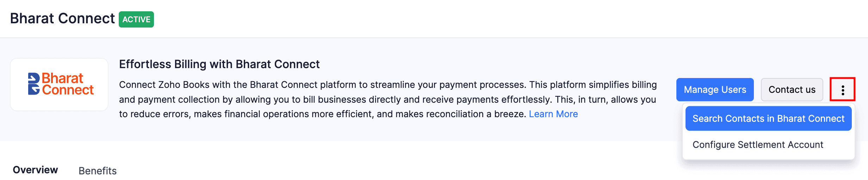
Task: Switch to the Overview tab
Action: 35,170
